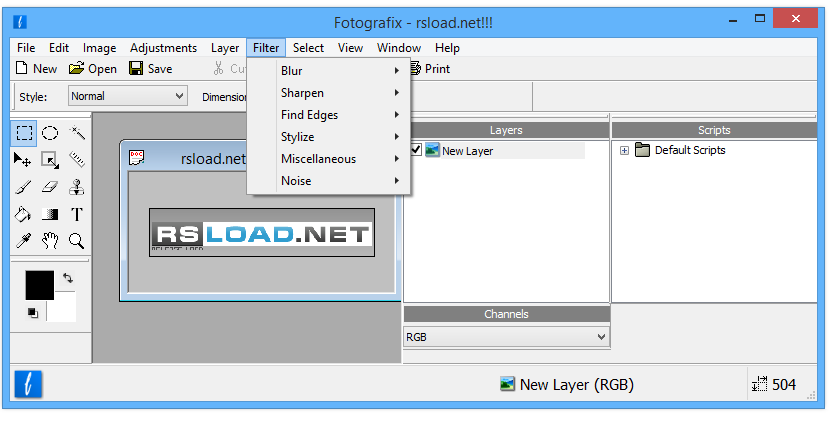The height and width of the screenshot is (424, 839).
Task: Select the New Layer row in Layers
Action: point(497,150)
